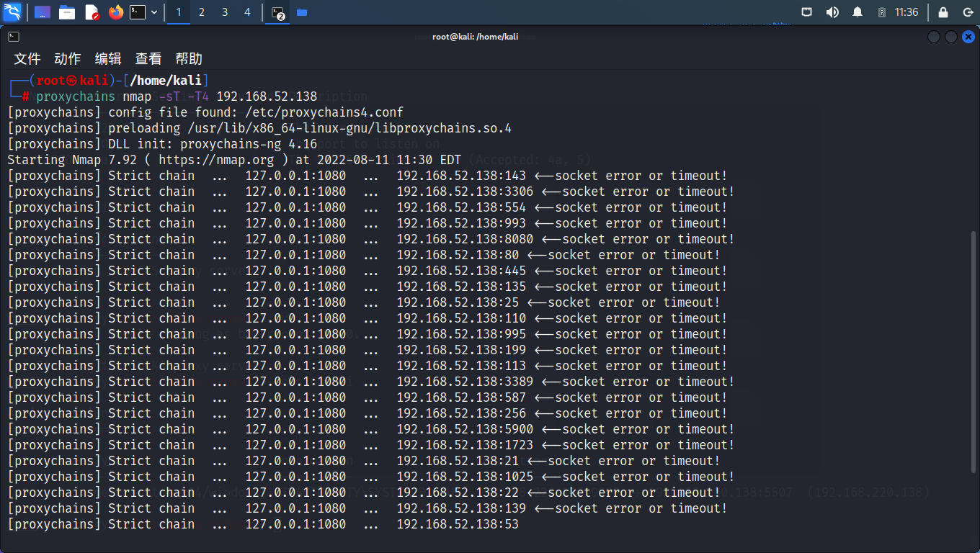The image size is (980, 553).
Task: Click '192.168.52.138:1025' in output
Action: coord(465,477)
